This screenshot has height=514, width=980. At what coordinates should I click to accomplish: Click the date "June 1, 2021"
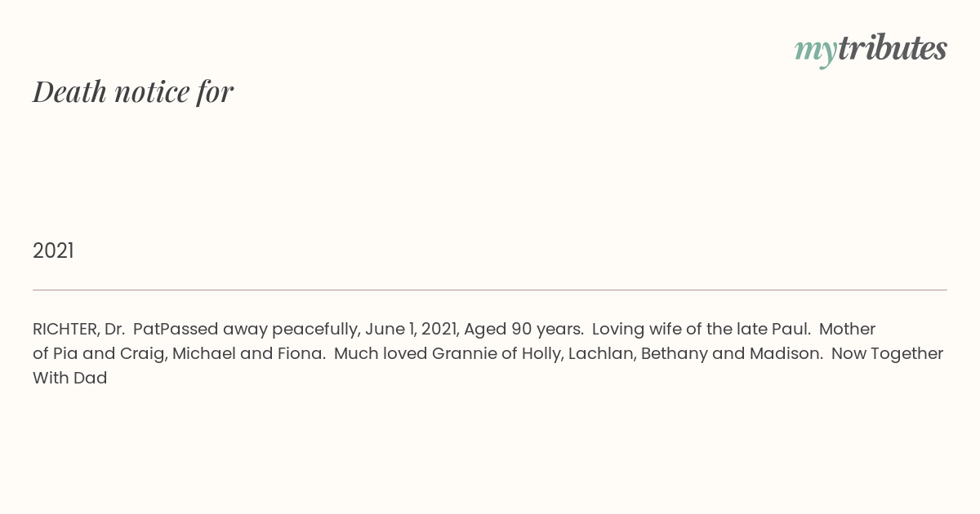[x=410, y=330]
